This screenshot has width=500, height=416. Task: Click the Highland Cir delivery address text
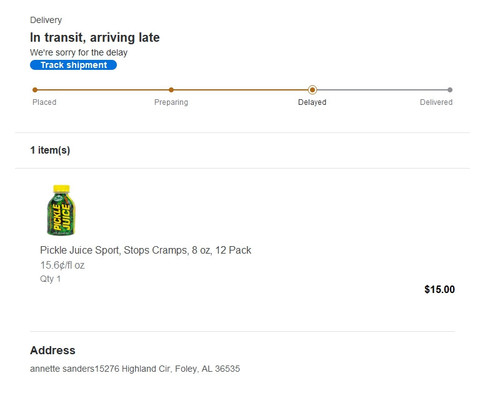(x=135, y=369)
